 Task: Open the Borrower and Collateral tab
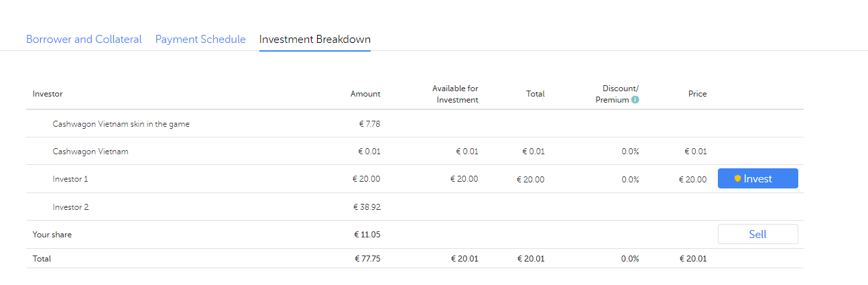[x=84, y=39]
